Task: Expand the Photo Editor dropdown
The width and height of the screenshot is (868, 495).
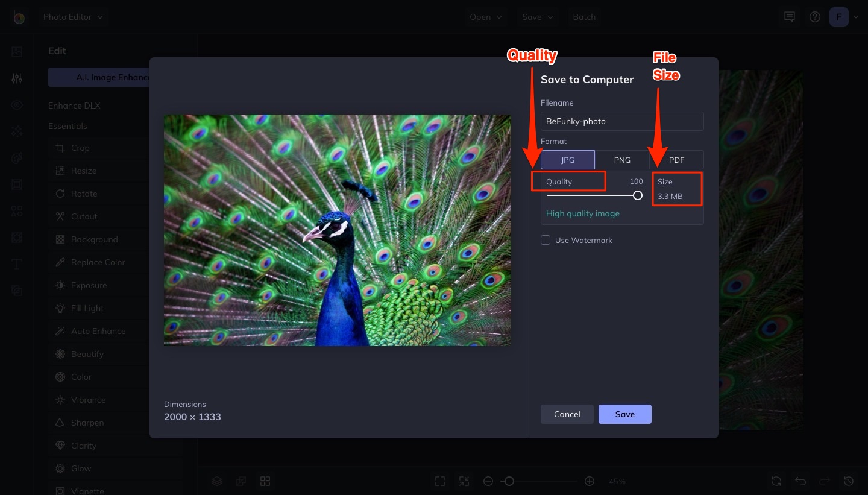Action: pyautogui.click(x=73, y=17)
